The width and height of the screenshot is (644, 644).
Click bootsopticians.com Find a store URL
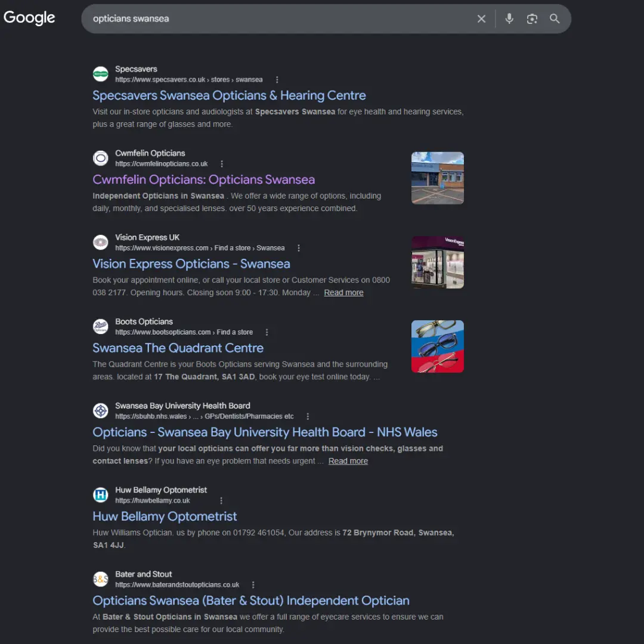pyautogui.click(x=184, y=332)
